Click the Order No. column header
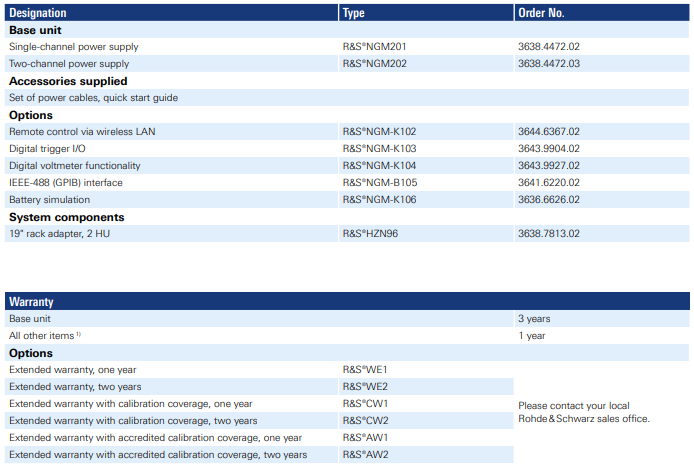The height and width of the screenshot is (467, 694). (x=602, y=13)
